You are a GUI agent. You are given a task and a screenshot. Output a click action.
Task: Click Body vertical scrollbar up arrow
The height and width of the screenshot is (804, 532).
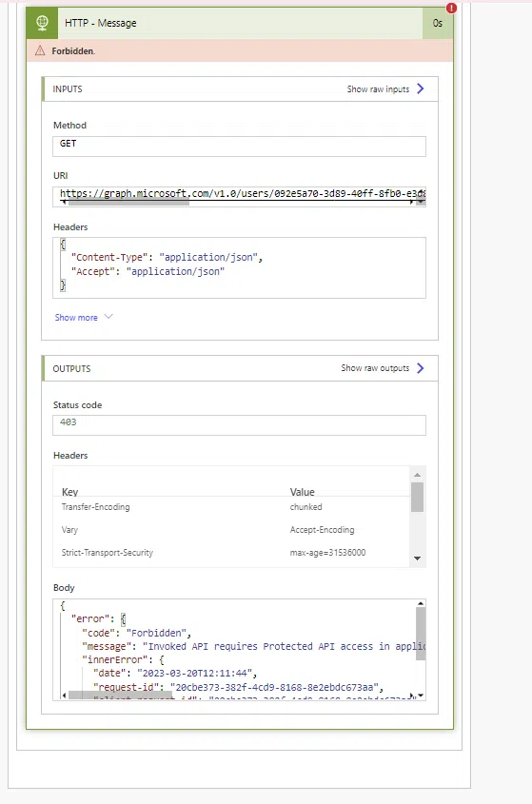click(x=421, y=604)
